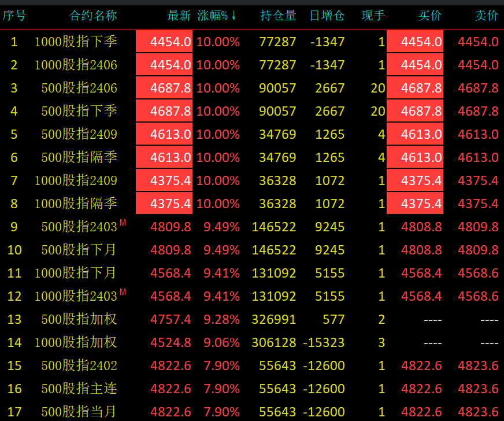Select the 现手 column header

373,16
